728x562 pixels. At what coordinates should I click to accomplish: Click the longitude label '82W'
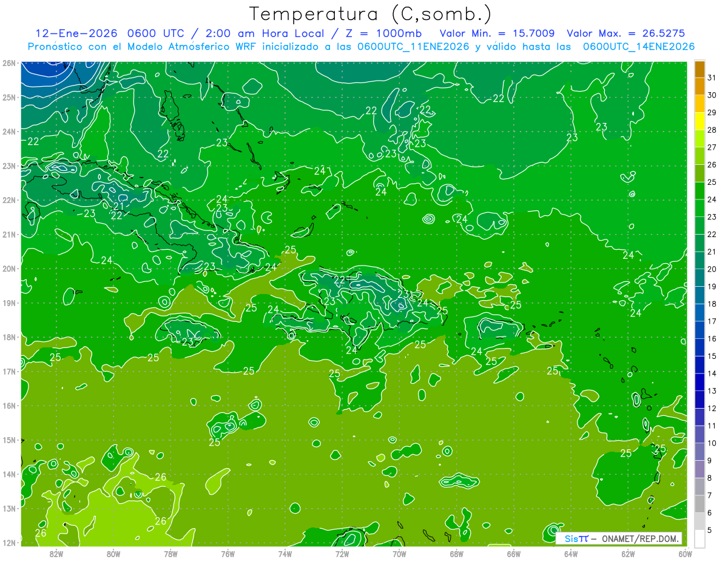pyautogui.click(x=56, y=554)
